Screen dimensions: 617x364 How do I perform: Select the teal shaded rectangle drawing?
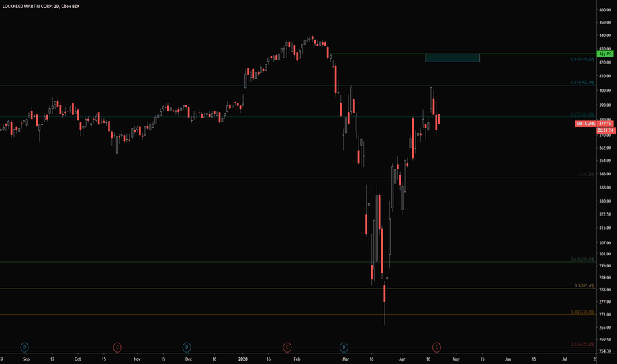coord(453,58)
